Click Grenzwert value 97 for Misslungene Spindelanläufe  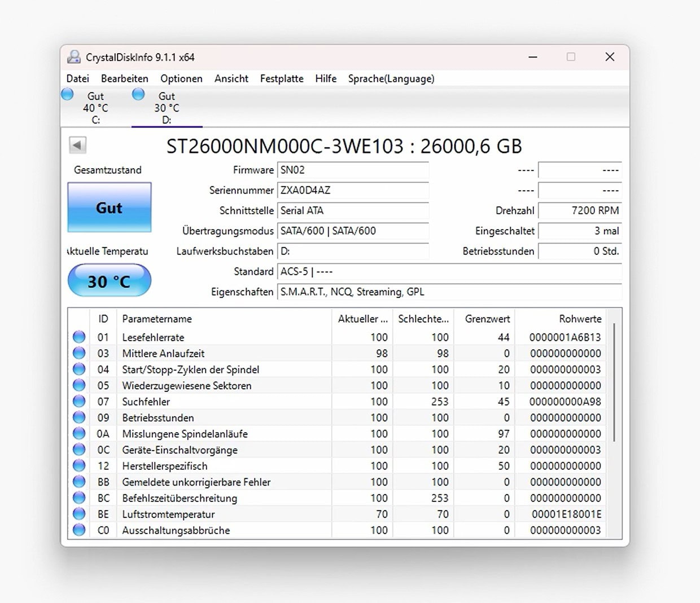[504, 434]
